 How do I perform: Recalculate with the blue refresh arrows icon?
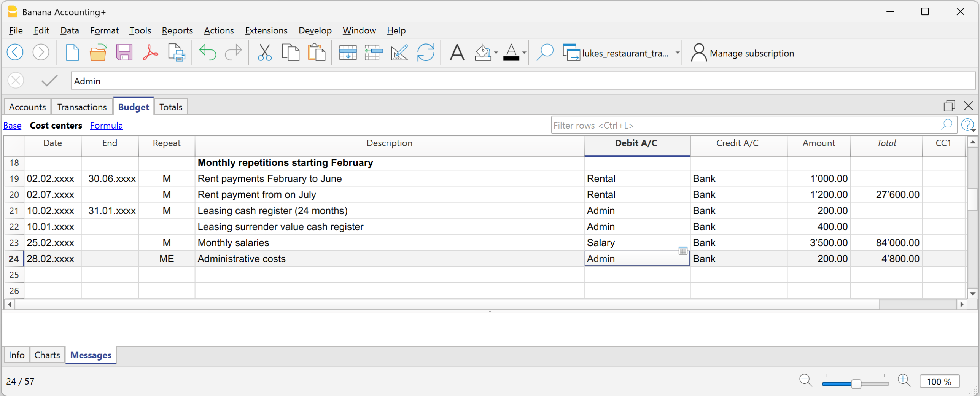[x=426, y=52]
